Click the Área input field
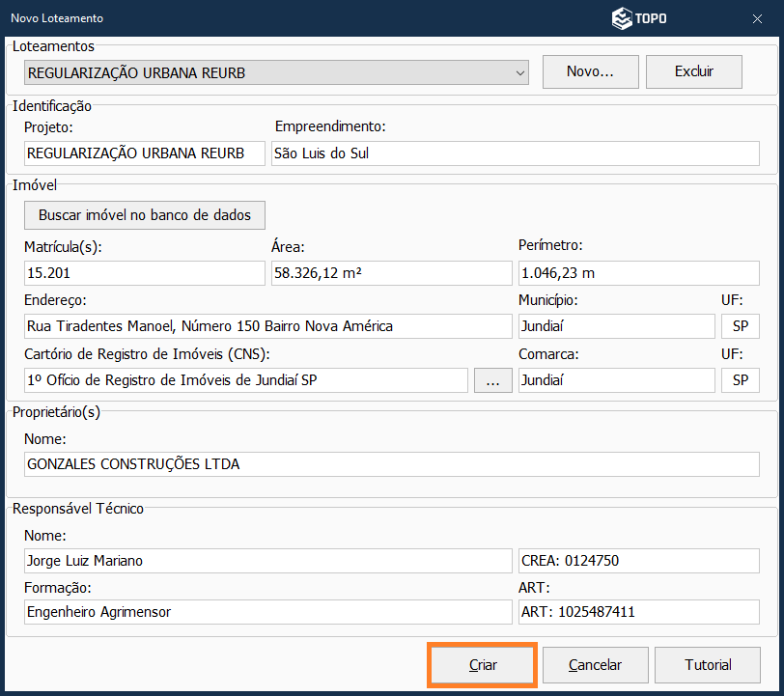 point(391,273)
